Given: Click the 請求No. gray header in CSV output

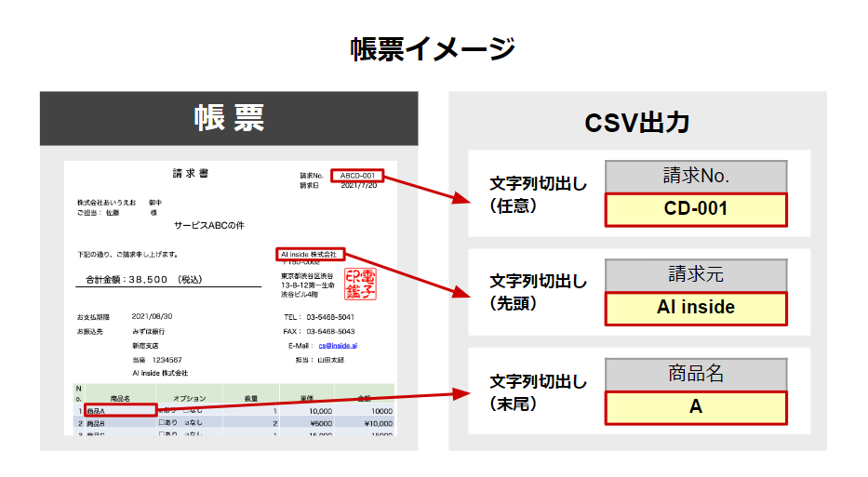Looking at the screenshot, I should point(696,177).
